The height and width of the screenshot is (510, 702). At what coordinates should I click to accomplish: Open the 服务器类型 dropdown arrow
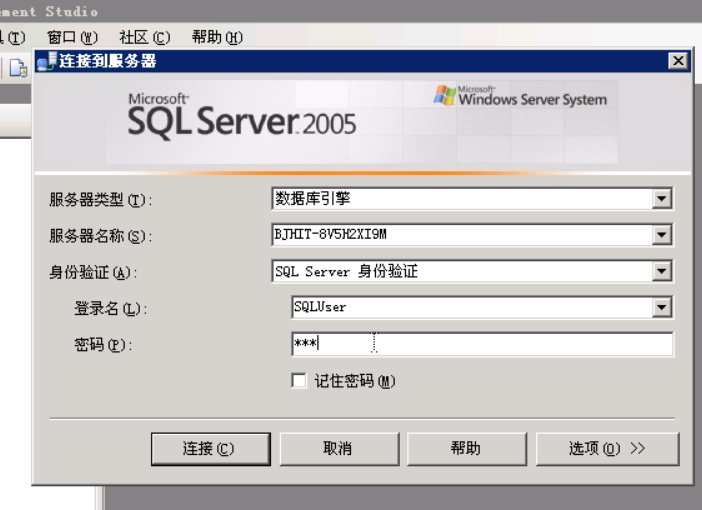(662, 198)
